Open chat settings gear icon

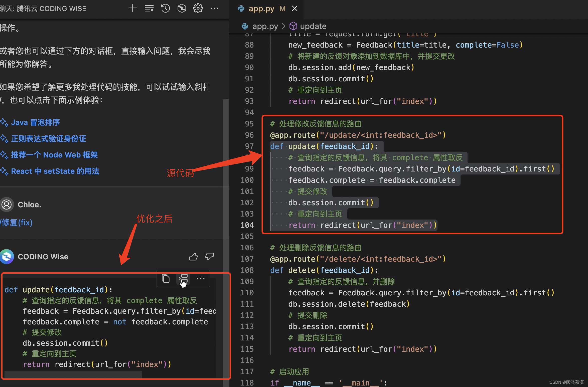[x=198, y=9]
